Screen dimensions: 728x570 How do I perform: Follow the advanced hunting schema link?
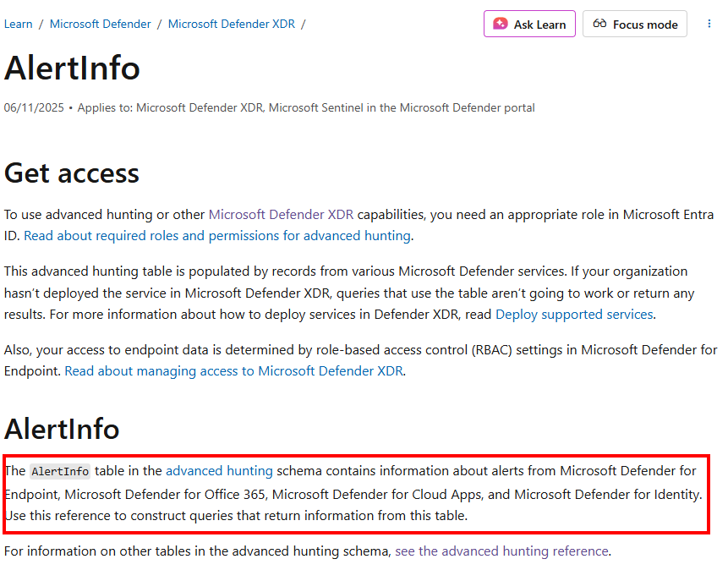(219, 471)
